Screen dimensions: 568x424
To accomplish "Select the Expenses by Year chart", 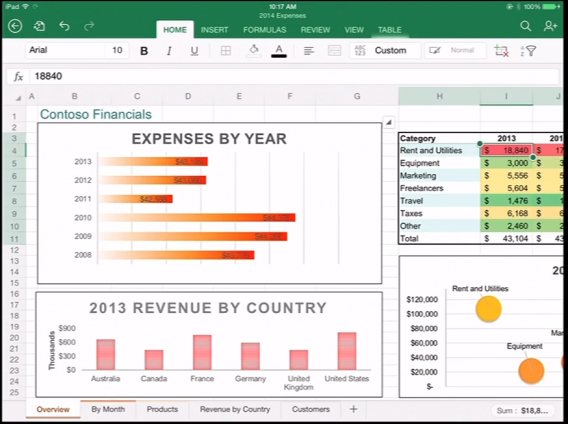I will [209, 203].
